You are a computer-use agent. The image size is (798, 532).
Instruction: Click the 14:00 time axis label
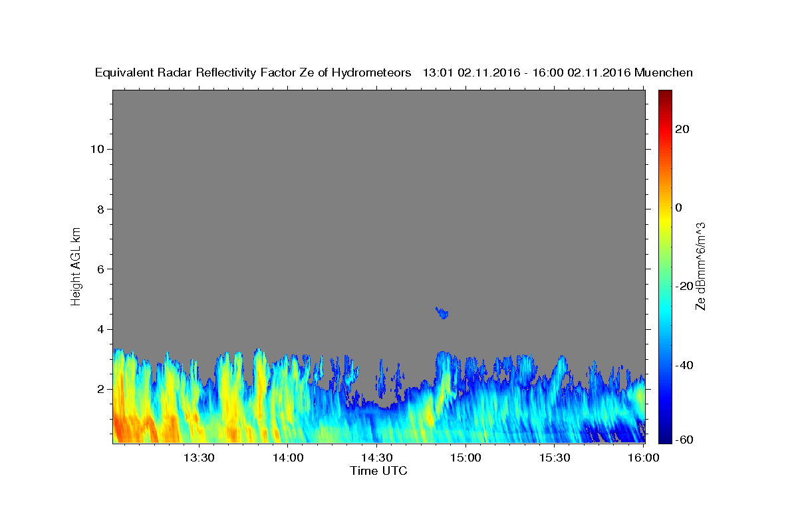pyautogui.click(x=289, y=458)
